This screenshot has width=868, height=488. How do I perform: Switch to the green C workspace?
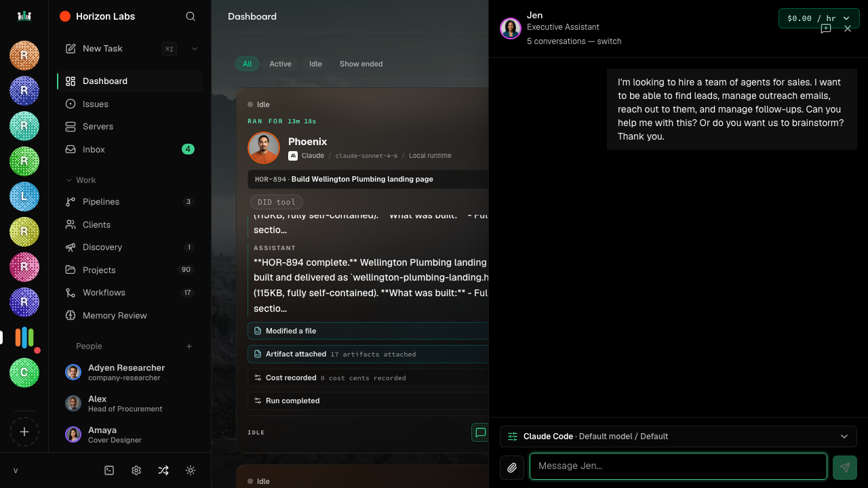pos(24,373)
